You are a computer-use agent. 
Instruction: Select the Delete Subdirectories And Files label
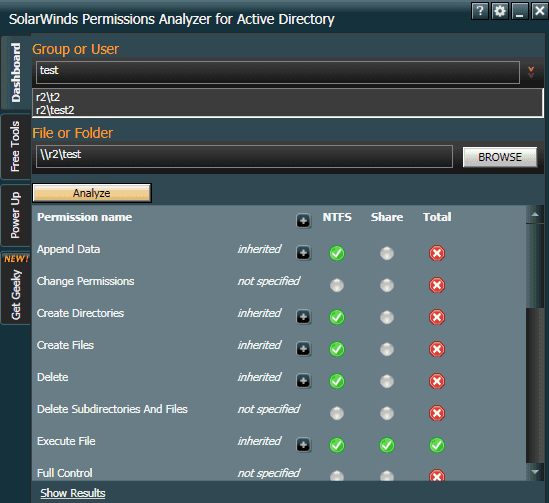[x=112, y=409]
